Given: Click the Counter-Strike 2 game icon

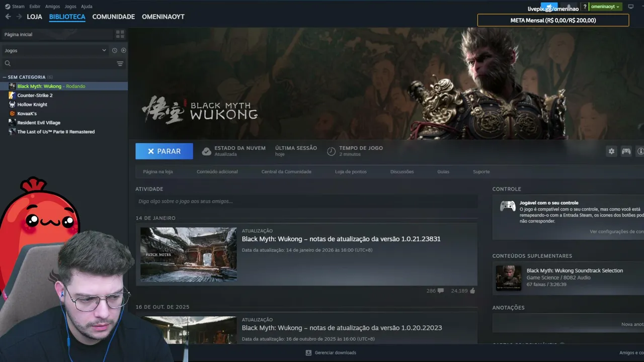Looking at the screenshot, I should click(12, 95).
